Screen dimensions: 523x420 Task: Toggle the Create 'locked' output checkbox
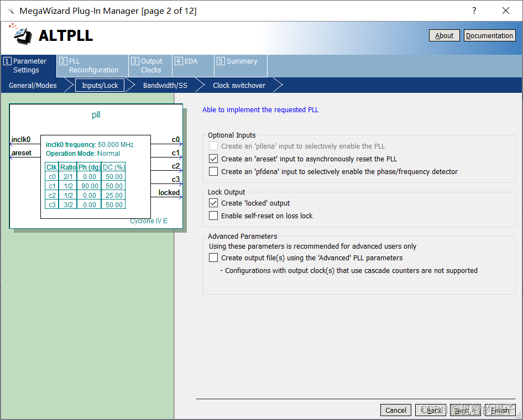(213, 203)
